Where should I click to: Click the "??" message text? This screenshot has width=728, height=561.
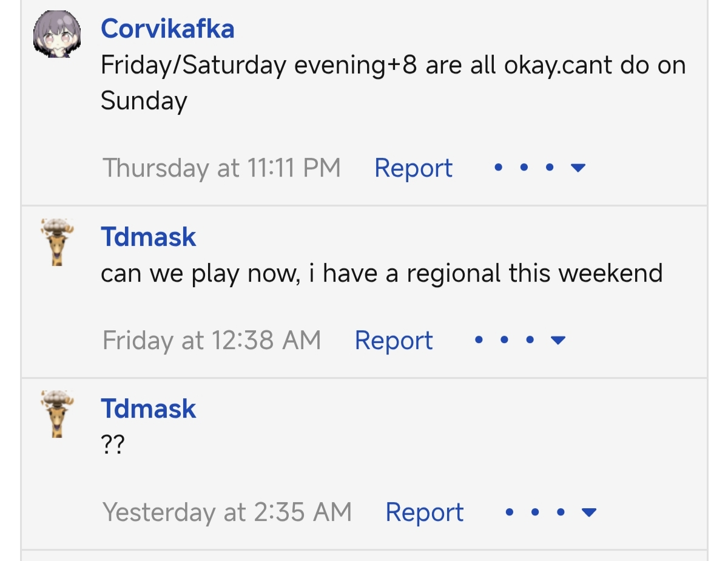(x=112, y=445)
